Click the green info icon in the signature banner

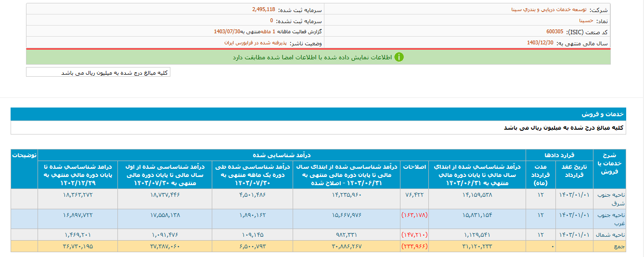coord(399,57)
